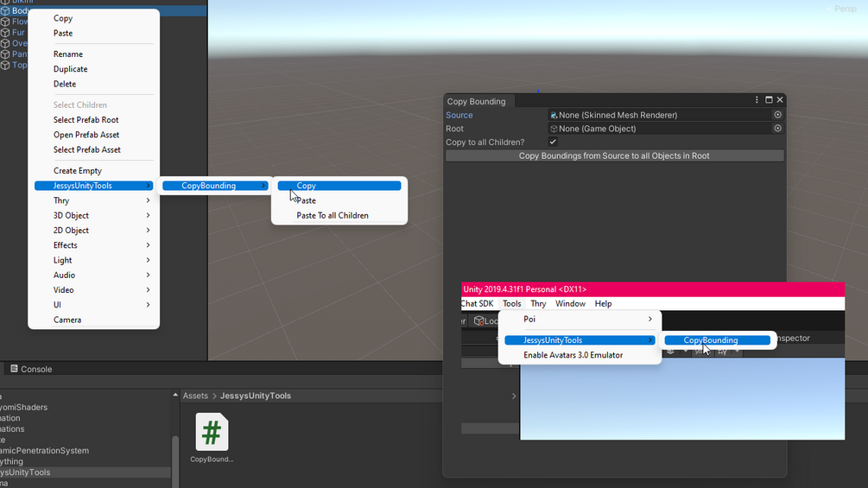Expand the Effects submenu
Viewport: 868px width, 488px height.
click(x=93, y=245)
